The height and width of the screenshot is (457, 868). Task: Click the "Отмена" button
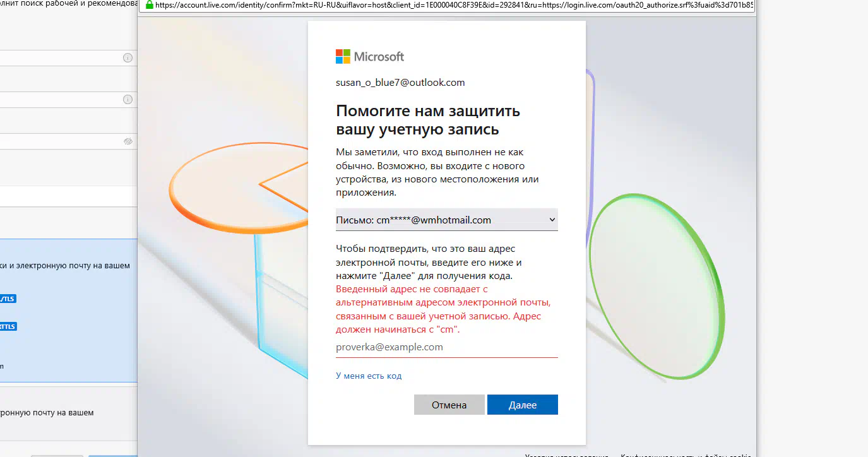point(449,405)
